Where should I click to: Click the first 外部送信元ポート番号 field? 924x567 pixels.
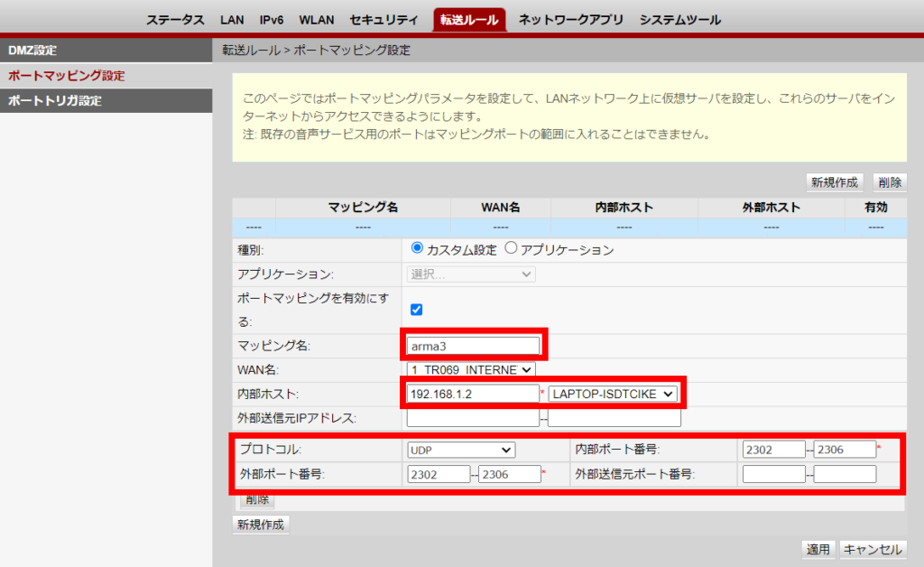click(x=773, y=475)
